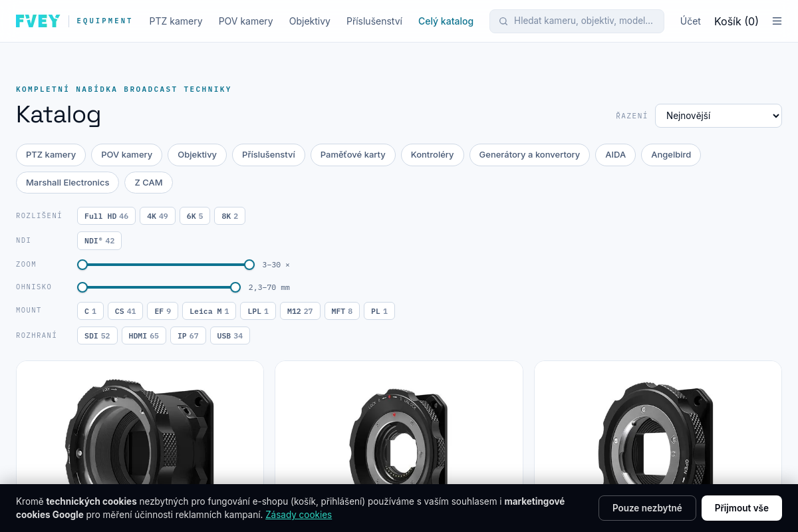Toggle Leica M mount filter
This screenshot has height=532, width=798.
[x=209, y=311]
